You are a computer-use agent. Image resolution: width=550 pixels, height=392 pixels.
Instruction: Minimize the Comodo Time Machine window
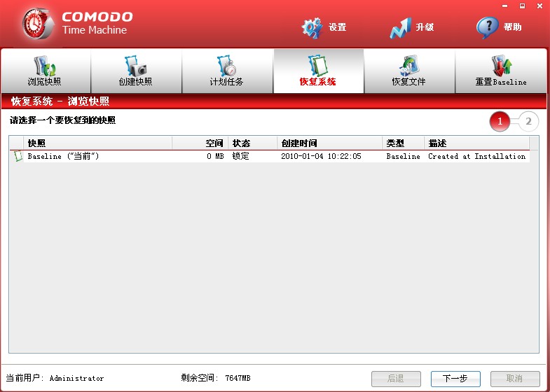[x=504, y=6]
